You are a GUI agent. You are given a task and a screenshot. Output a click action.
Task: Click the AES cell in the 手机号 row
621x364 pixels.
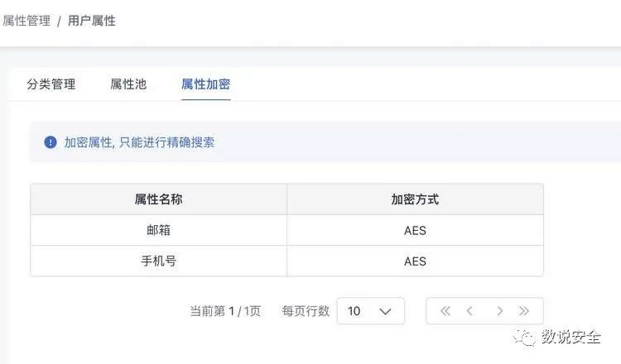415,261
